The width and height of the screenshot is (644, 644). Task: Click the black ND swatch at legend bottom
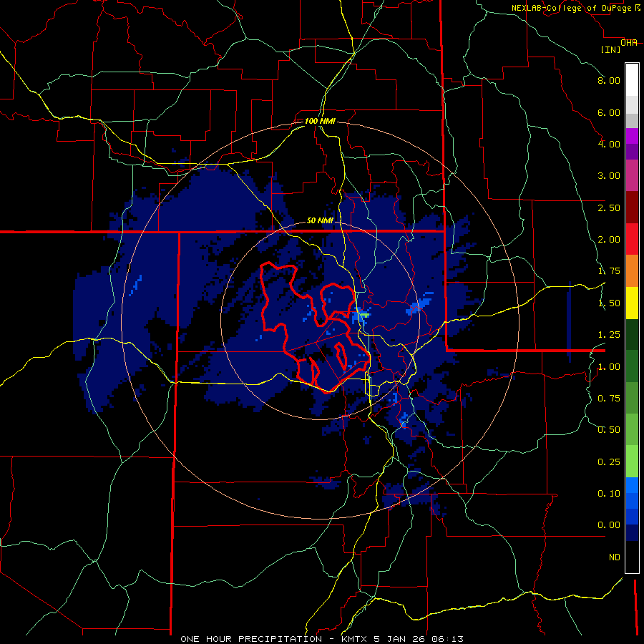632,557
